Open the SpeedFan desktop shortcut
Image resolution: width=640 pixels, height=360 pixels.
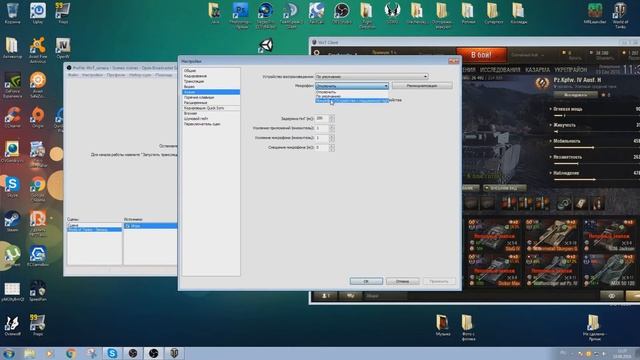[x=38, y=291]
